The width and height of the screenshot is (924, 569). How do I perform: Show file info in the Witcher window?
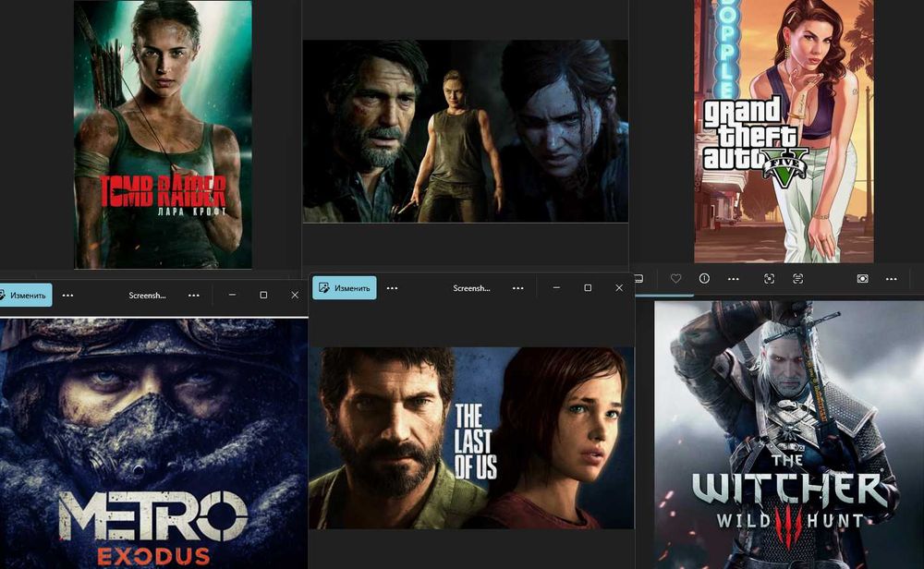point(704,279)
